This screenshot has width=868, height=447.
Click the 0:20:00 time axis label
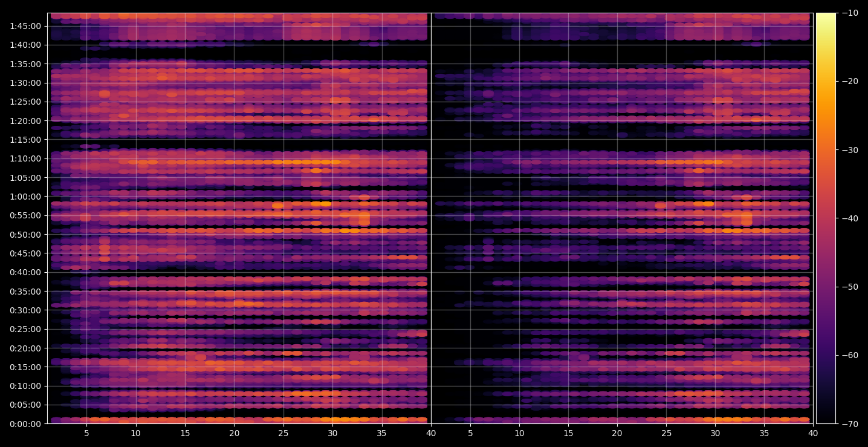(x=25, y=348)
